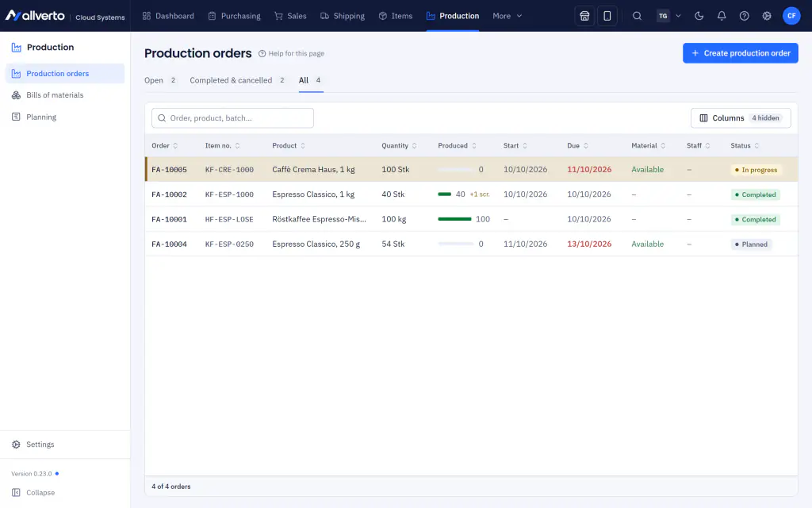Sort by Start column header
This screenshot has height=508, width=812.
tap(515, 146)
